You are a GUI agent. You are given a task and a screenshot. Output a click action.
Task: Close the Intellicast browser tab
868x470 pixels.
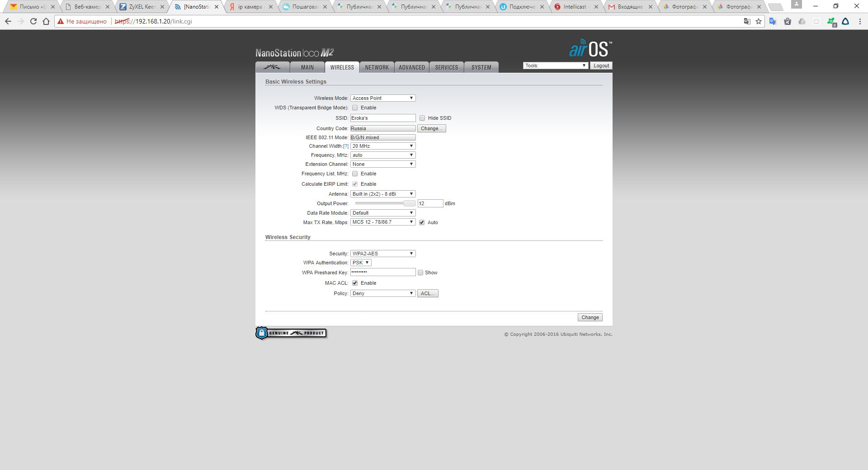(x=596, y=7)
